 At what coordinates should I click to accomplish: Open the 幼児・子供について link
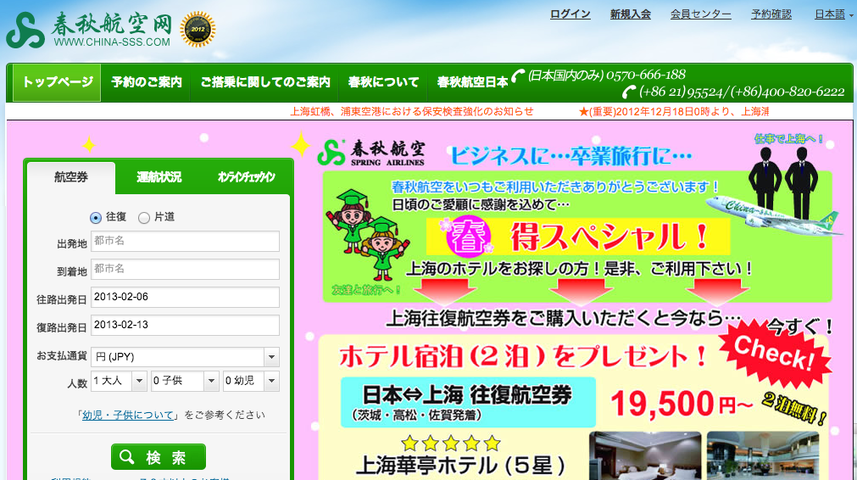pyautogui.click(x=127, y=415)
